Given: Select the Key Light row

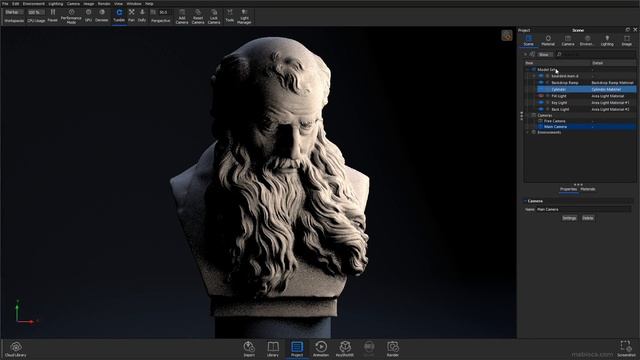Looking at the screenshot, I should tap(587, 102).
